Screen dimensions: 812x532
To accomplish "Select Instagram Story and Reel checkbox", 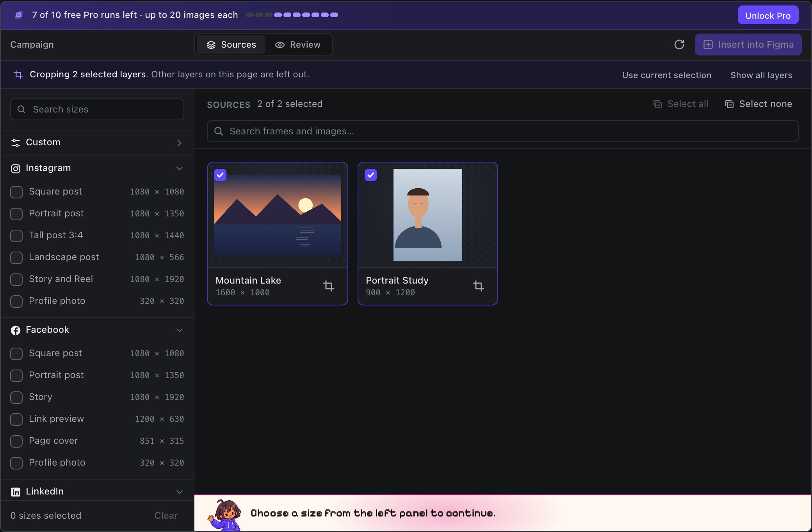I will 16,279.
